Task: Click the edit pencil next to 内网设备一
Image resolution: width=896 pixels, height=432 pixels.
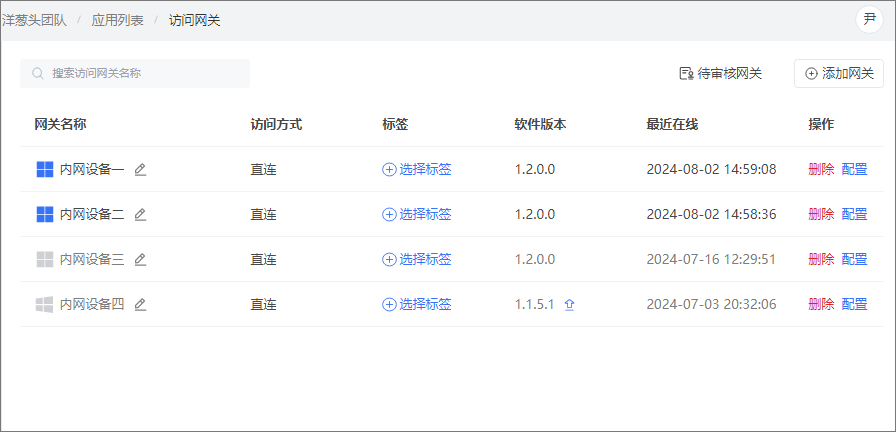Action: 140,169
